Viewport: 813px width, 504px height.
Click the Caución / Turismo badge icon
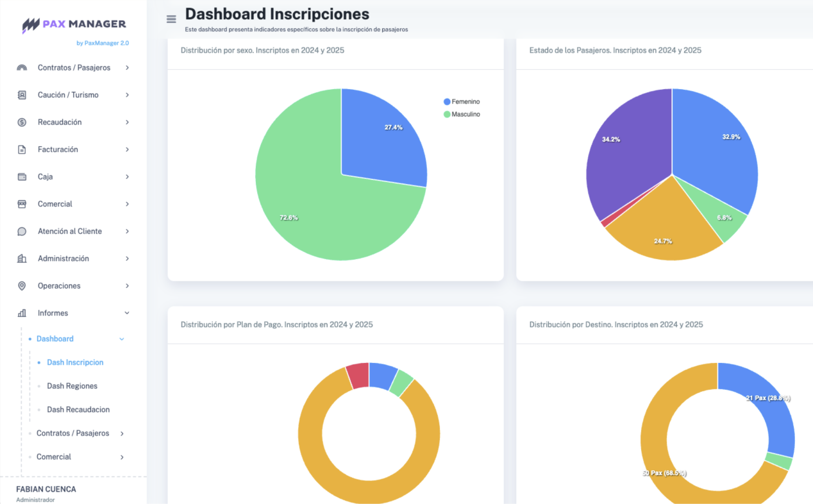pyautogui.click(x=22, y=95)
